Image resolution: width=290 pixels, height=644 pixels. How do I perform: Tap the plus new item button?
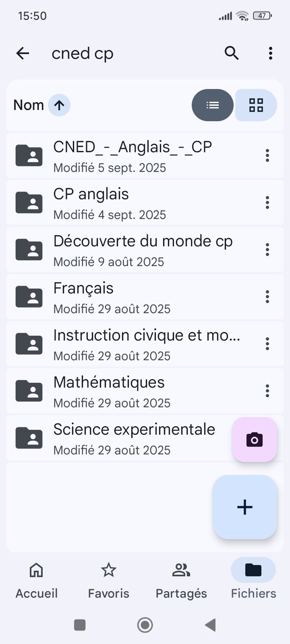click(245, 507)
